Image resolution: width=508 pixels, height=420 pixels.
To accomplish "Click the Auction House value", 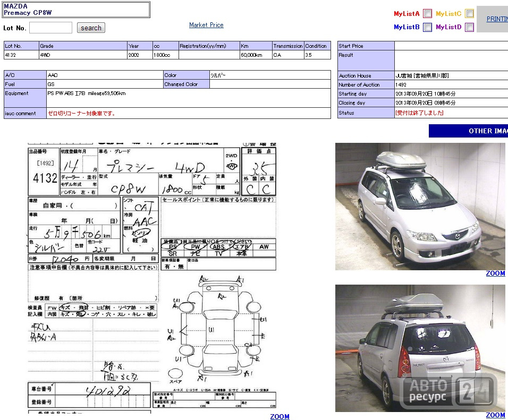I will click(x=422, y=76).
